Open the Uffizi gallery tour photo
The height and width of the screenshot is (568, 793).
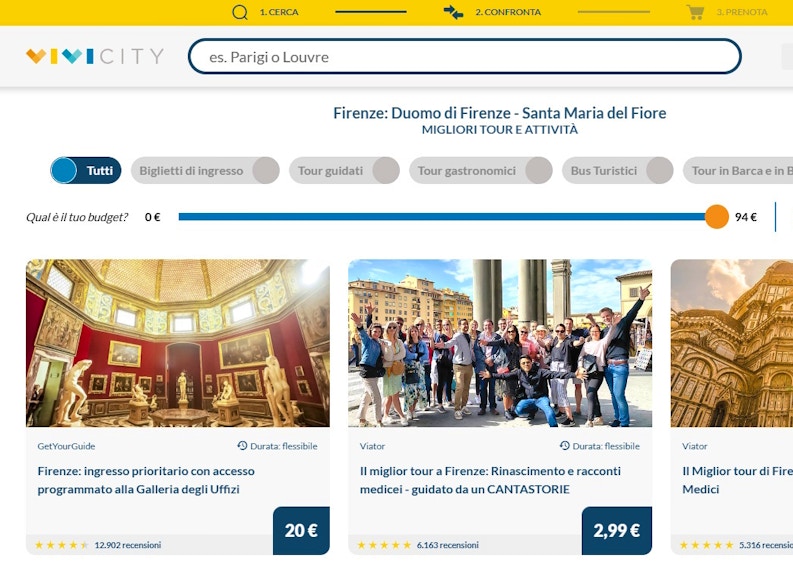tap(178, 343)
